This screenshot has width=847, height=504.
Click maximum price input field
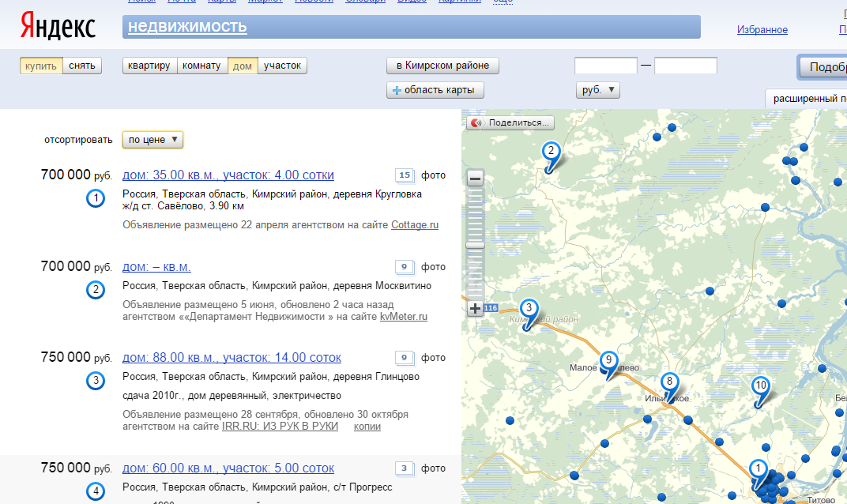tap(686, 66)
